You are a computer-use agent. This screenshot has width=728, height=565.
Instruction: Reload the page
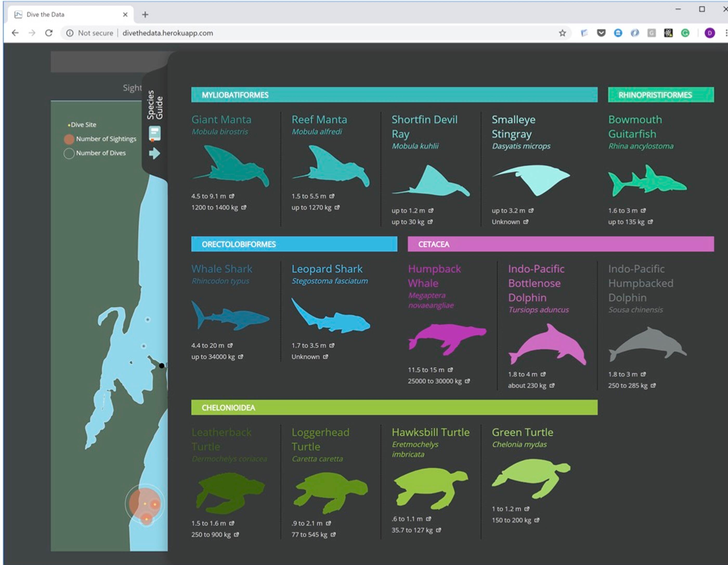[x=49, y=33]
